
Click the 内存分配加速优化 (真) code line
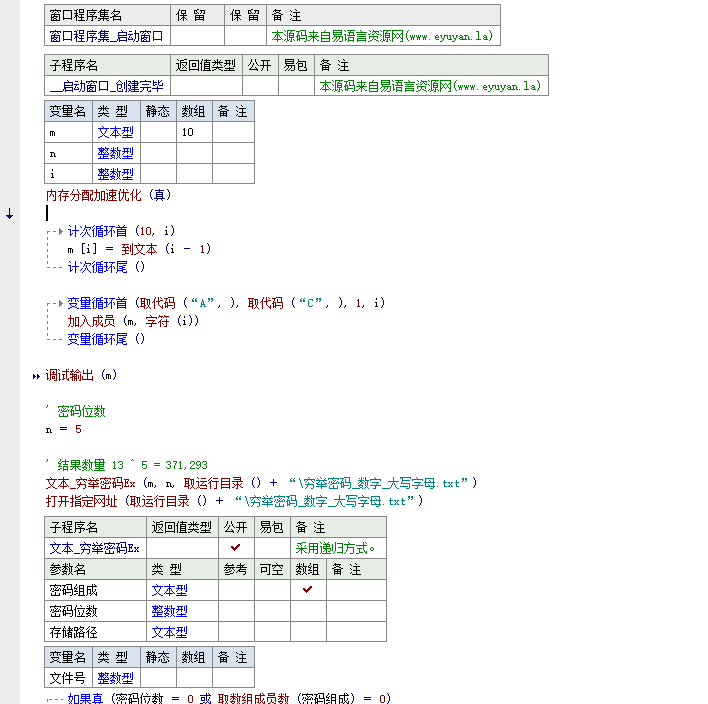click(109, 195)
